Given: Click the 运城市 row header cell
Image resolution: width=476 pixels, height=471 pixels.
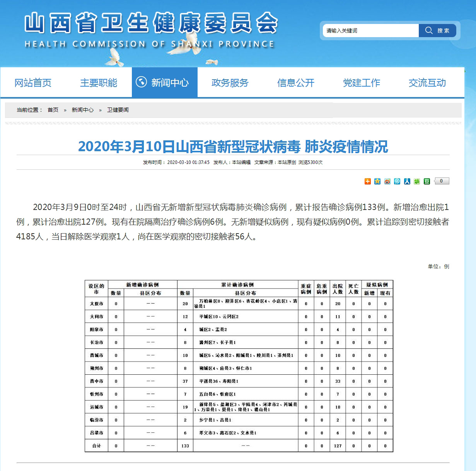Looking at the screenshot, I should (x=97, y=407).
